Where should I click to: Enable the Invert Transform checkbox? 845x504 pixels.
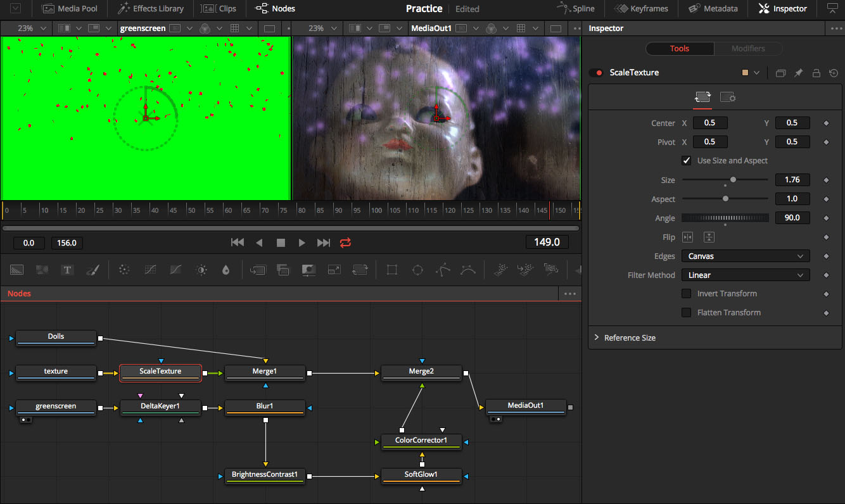[686, 293]
